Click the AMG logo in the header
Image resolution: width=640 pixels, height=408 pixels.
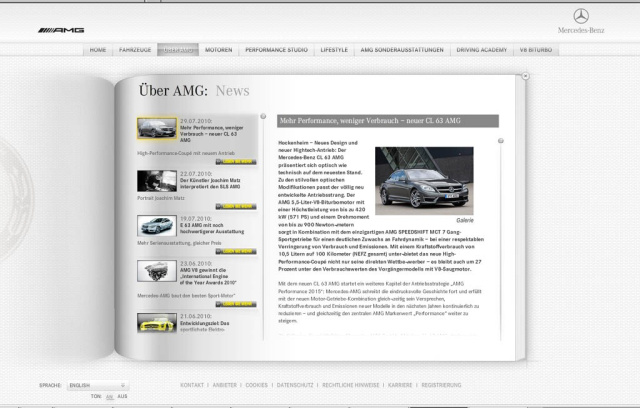61,30
